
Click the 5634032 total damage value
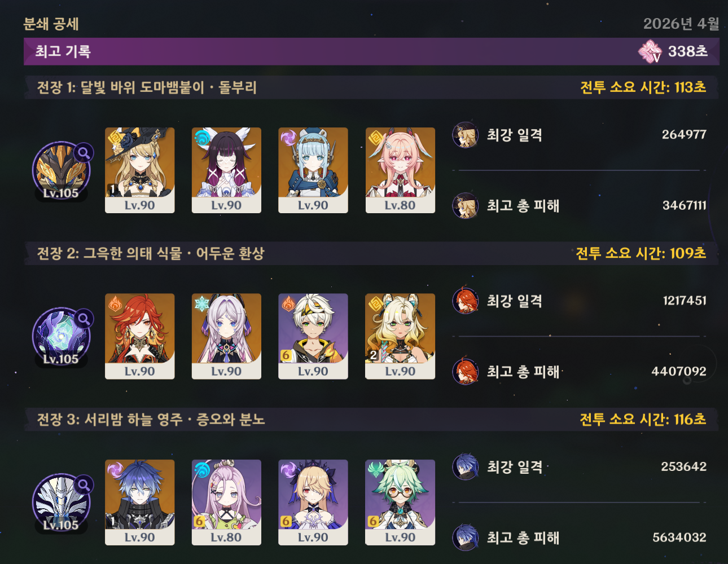coord(679,537)
